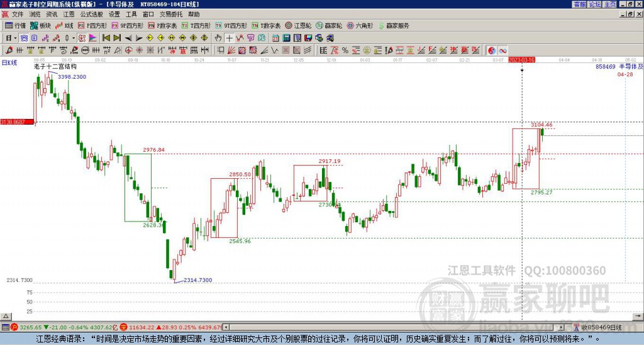
Task: Click the 老子十二宫结构 label
Action: tap(55, 66)
